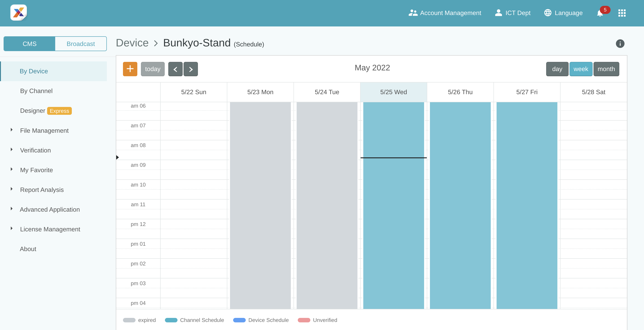
Task: Select By Channel in sidebar
Action: (x=36, y=91)
